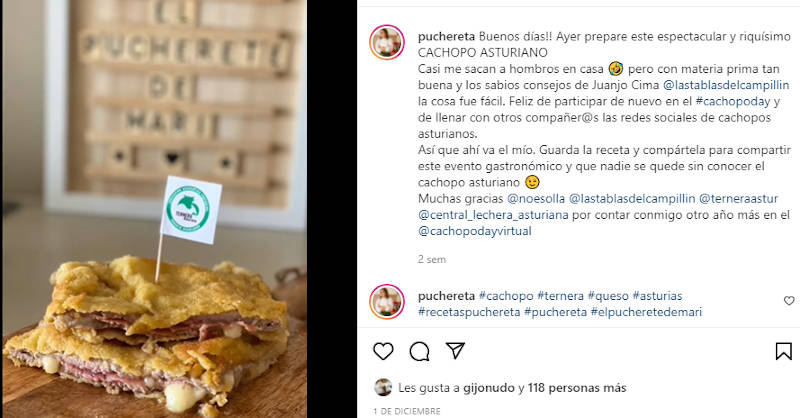800x418 pixels.
Task: Open the @terneraastur profile mention
Action: [x=738, y=199]
